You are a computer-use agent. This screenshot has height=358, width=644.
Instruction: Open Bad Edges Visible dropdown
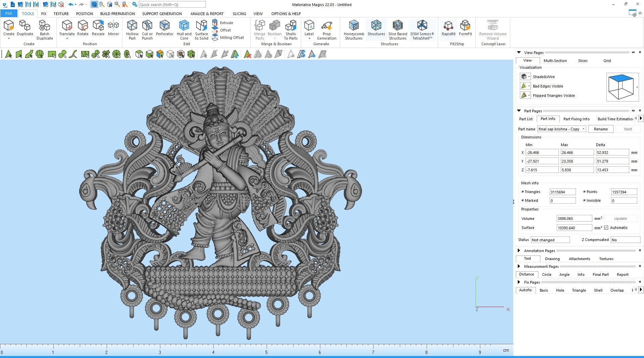(529, 86)
